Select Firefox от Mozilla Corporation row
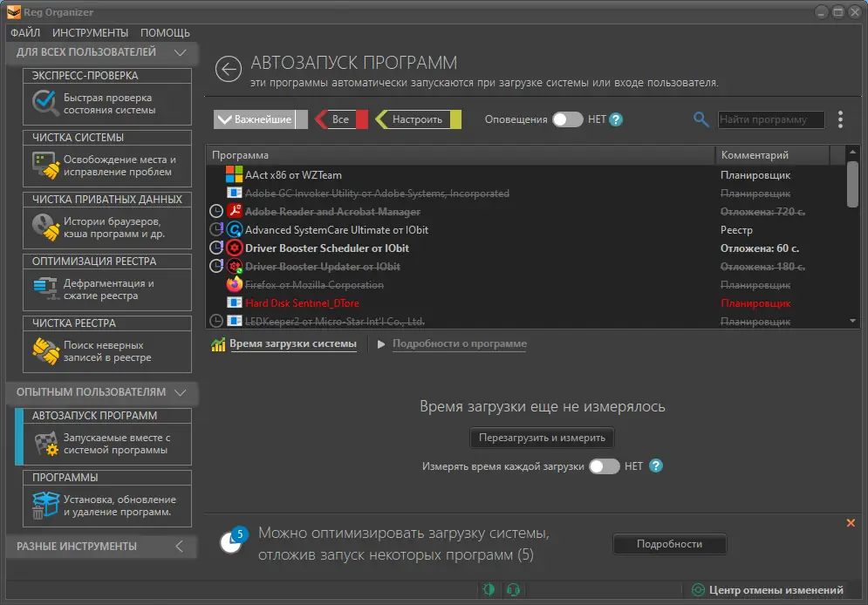 coord(526,284)
